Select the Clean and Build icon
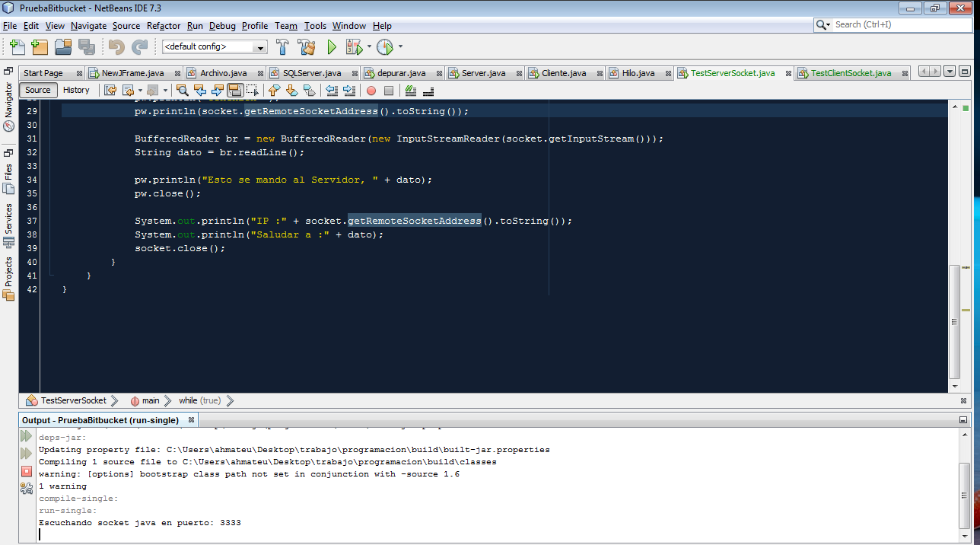Viewport: 980px width, 545px height. pyautogui.click(x=307, y=46)
